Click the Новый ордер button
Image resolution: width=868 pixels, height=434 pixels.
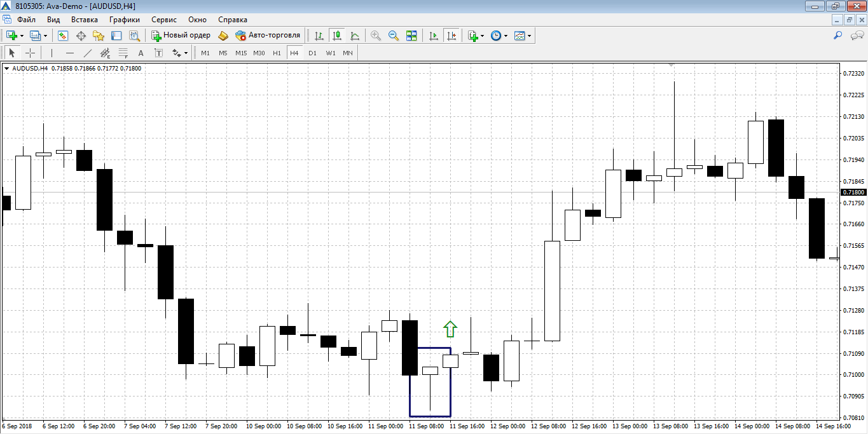(x=181, y=36)
